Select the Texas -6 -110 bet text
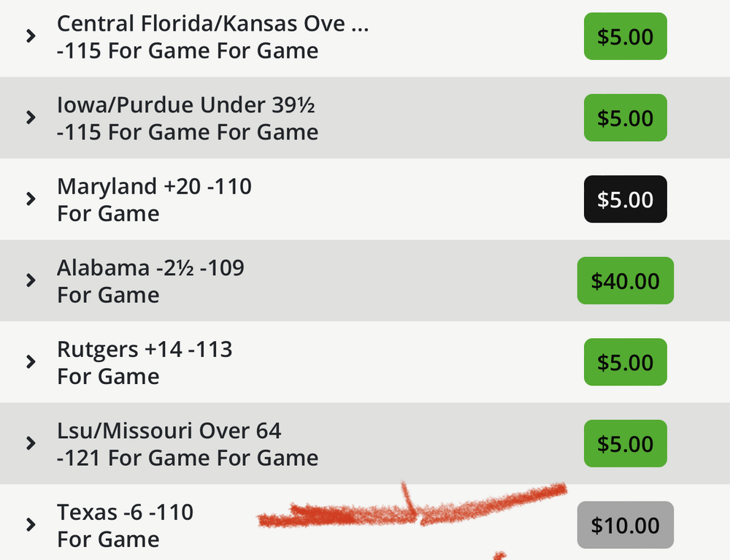Screen dimensions: 730x560 click(125, 512)
